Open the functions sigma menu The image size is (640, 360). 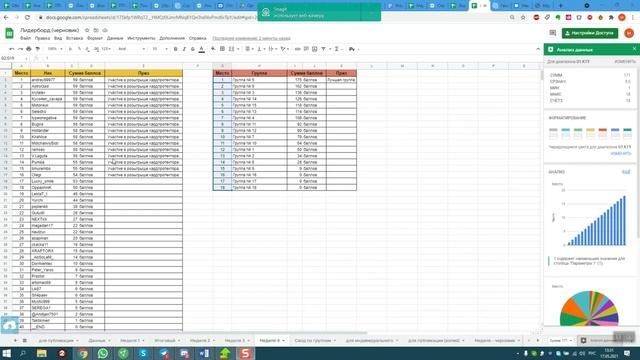pos(337,49)
